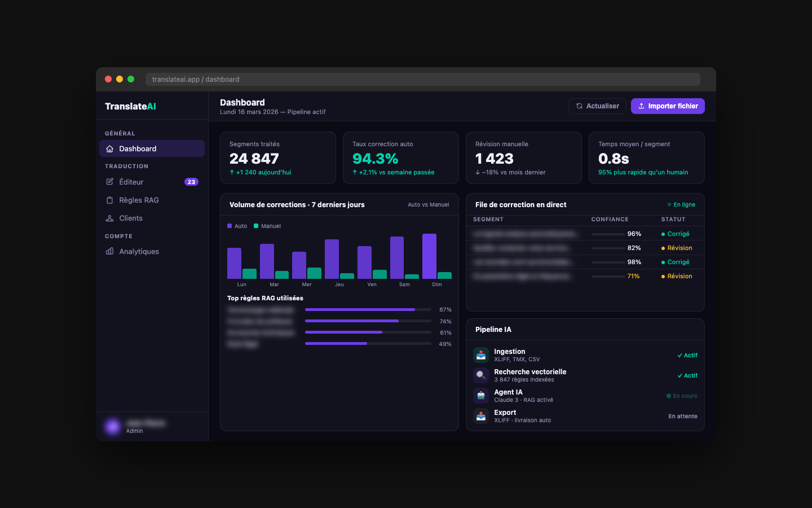Image resolution: width=812 pixels, height=508 pixels.
Task: Click the Export pipeline icon
Action: (x=481, y=416)
